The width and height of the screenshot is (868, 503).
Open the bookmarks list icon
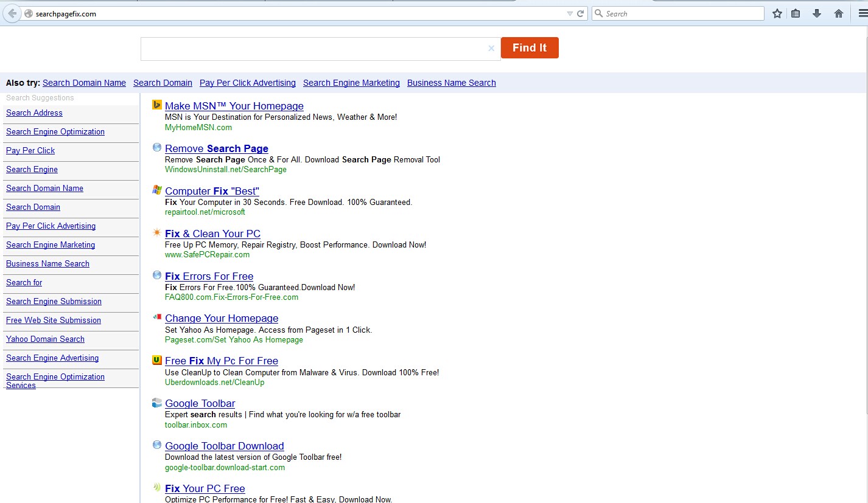tap(796, 13)
